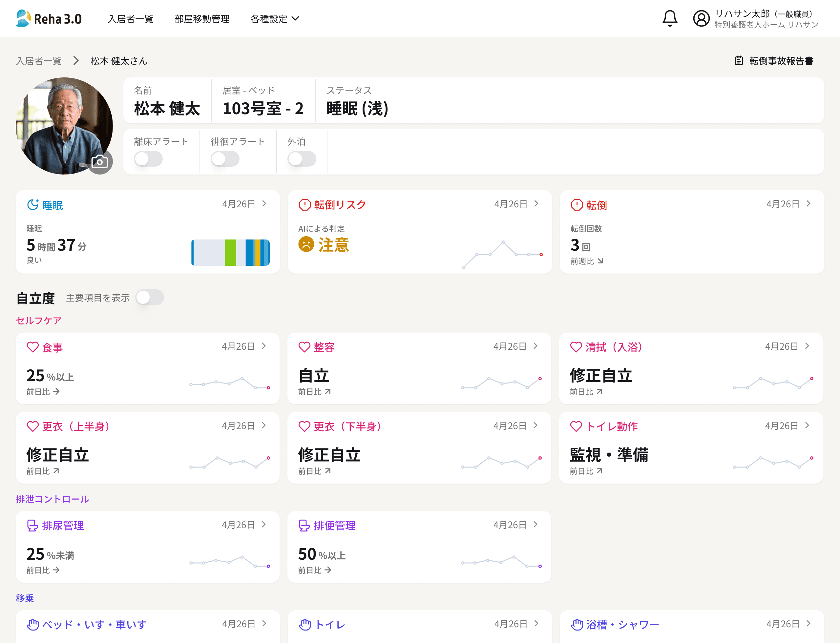The width and height of the screenshot is (840, 643).
Task: Click the hand icon next to ベッド・いす・車いす
Action: click(x=32, y=625)
